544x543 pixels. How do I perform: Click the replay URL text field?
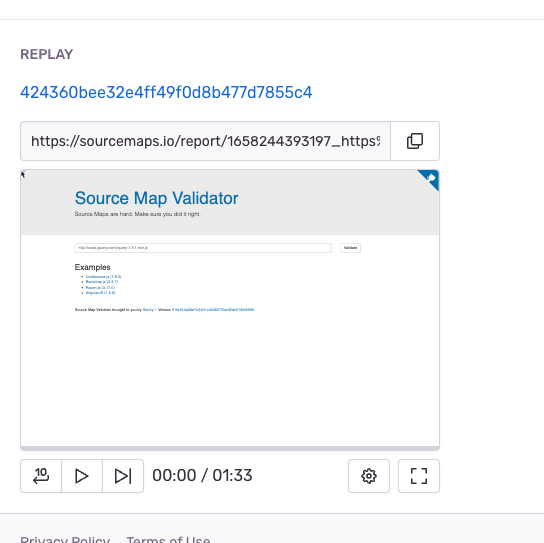[x=205, y=141]
